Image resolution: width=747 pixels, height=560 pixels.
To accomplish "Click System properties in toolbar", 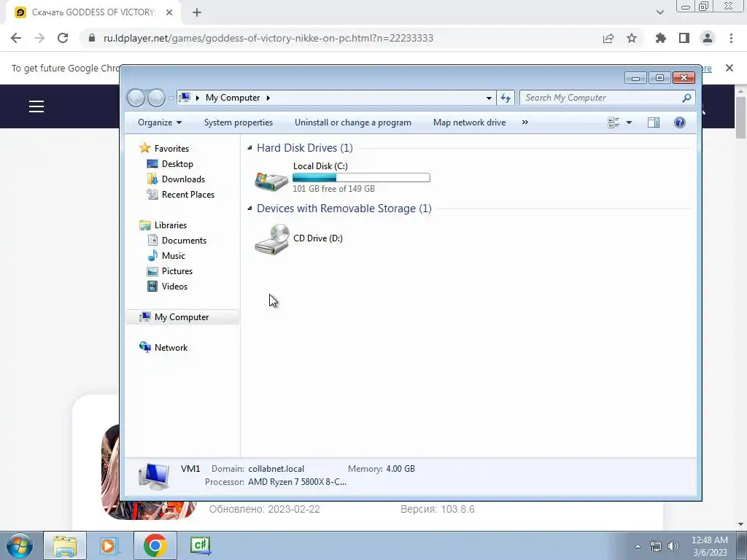I will pos(239,122).
